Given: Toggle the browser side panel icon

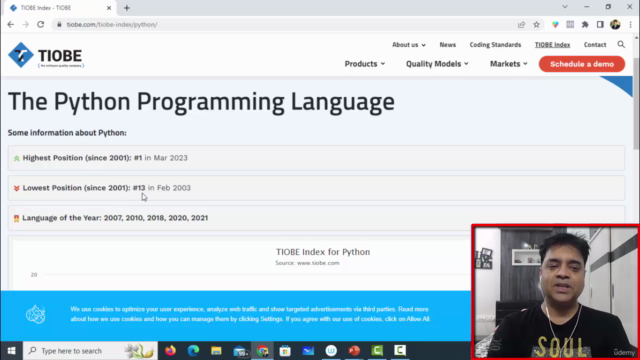Looking at the screenshot, I should 600,24.
